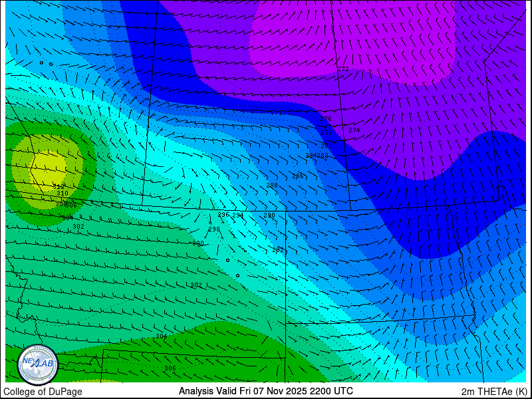
Task: Click the 294 contour label
Action: [238, 215]
